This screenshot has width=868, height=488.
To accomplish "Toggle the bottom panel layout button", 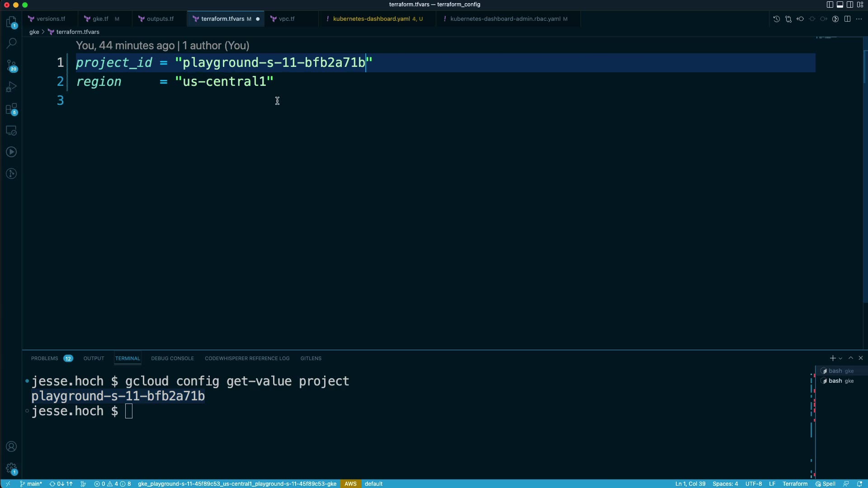I will [840, 5].
